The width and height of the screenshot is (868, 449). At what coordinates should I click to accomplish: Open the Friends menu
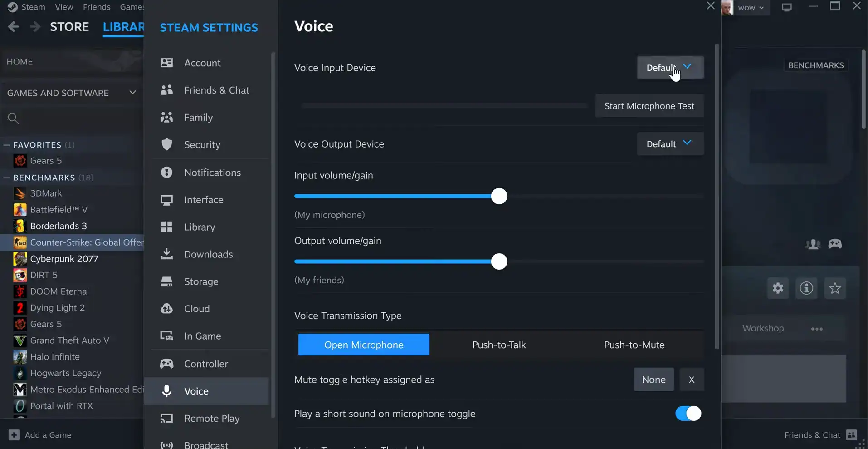(x=97, y=7)
